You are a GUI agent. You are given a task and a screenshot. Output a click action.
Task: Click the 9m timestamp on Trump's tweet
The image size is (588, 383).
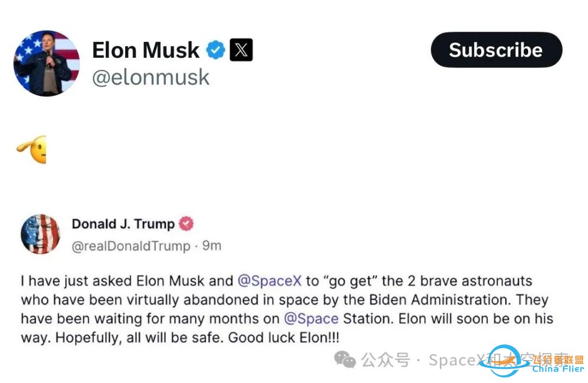click(212, 246)
